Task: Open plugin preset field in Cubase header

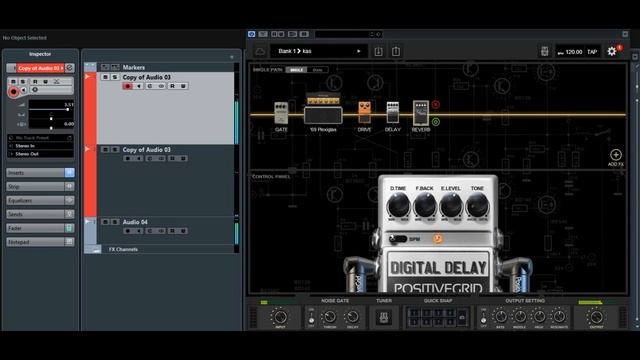Action: click(x=348, y=34)
